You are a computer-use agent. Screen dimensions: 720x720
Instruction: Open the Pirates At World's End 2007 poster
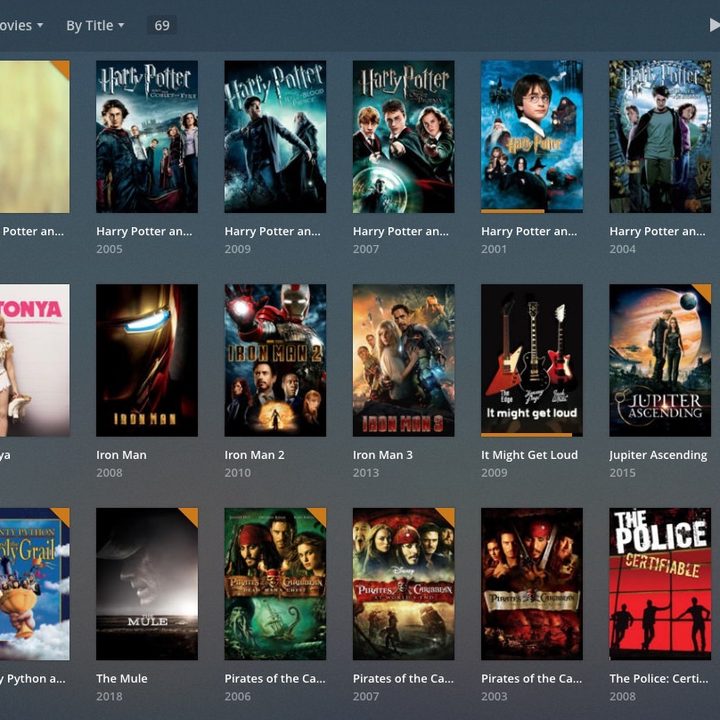coord(403,584)
